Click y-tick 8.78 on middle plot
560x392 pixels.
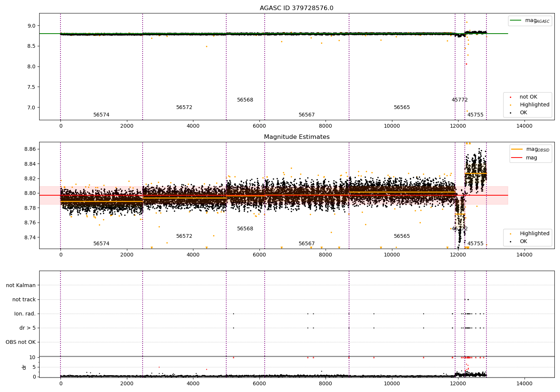click(x=30, y=208)
